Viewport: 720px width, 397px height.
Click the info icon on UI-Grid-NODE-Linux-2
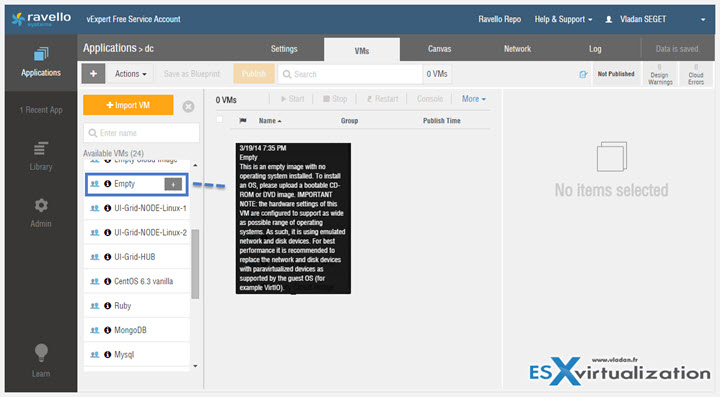tap(107, 232)
